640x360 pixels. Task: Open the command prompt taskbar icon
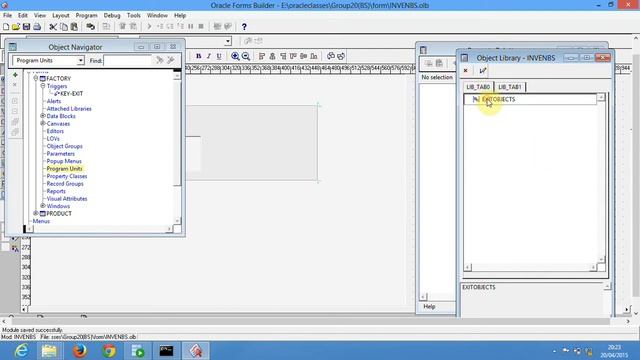pos(166,351)
